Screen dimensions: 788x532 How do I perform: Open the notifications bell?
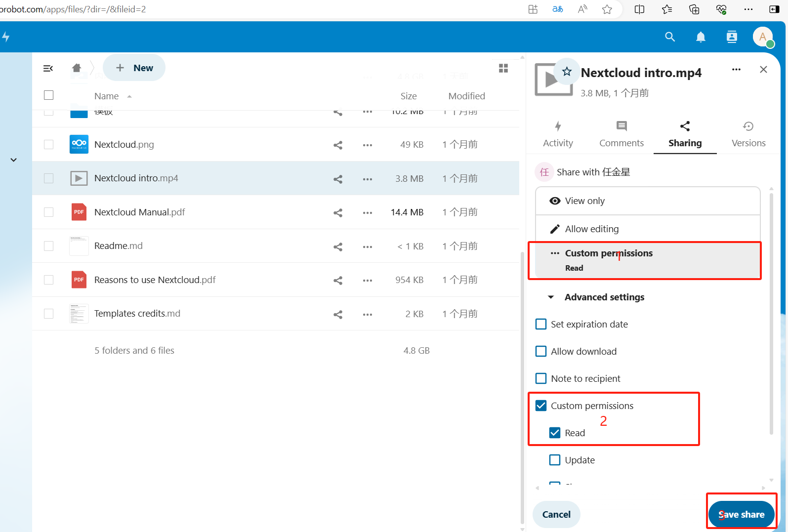[701, 37]
